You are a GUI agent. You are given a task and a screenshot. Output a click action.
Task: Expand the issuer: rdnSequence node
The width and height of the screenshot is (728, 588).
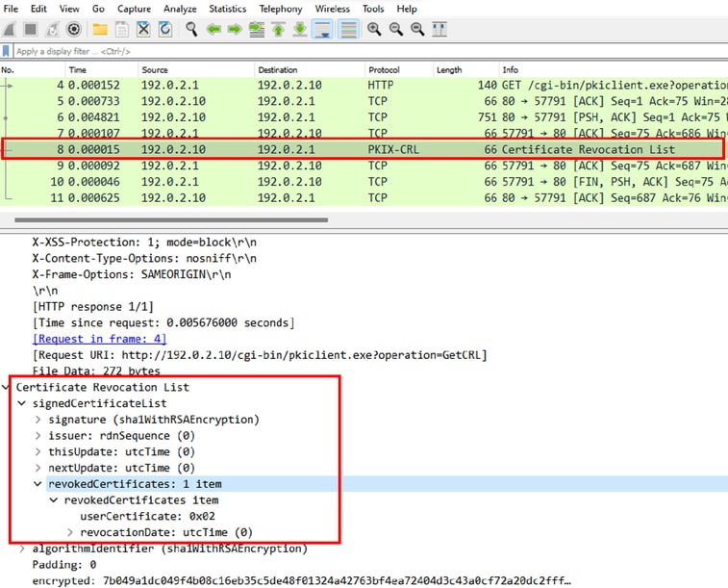click(38, 436)
